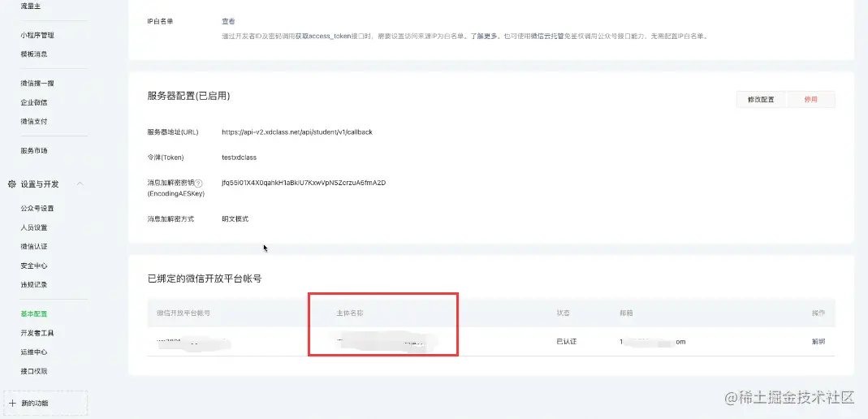Click the plus icon for 新的功能
868x419 pixels.
[12, 403]
